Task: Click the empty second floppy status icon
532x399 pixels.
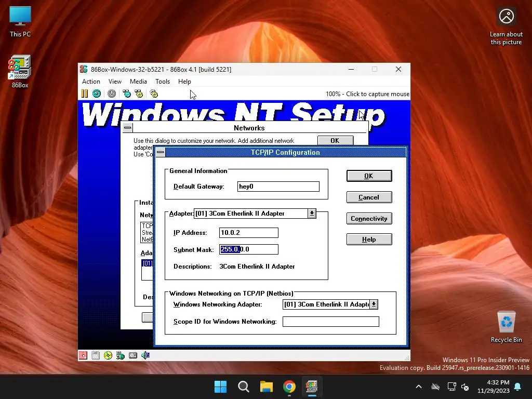Action: [96, 355]
